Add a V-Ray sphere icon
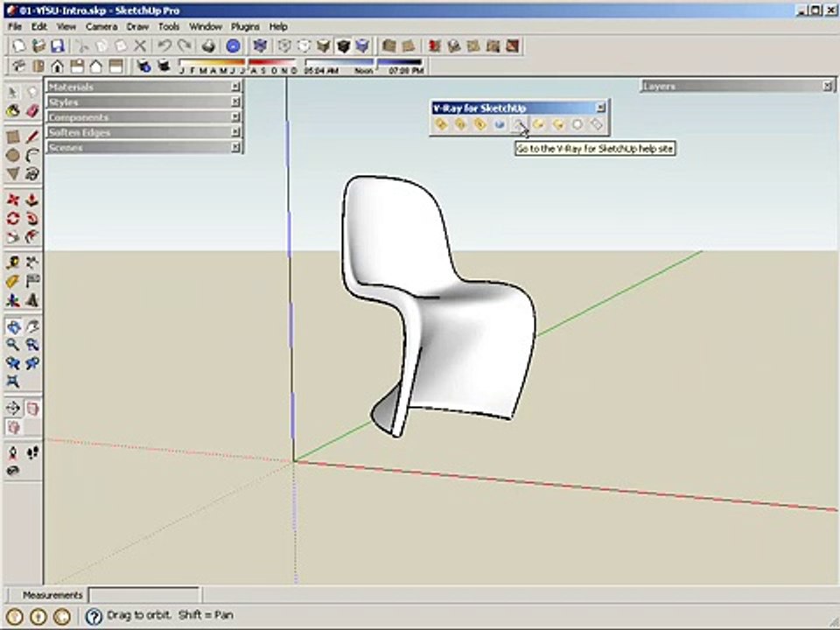Image resolution: width=840 pixels, height=630 pixels. click(x=577, y=124)
